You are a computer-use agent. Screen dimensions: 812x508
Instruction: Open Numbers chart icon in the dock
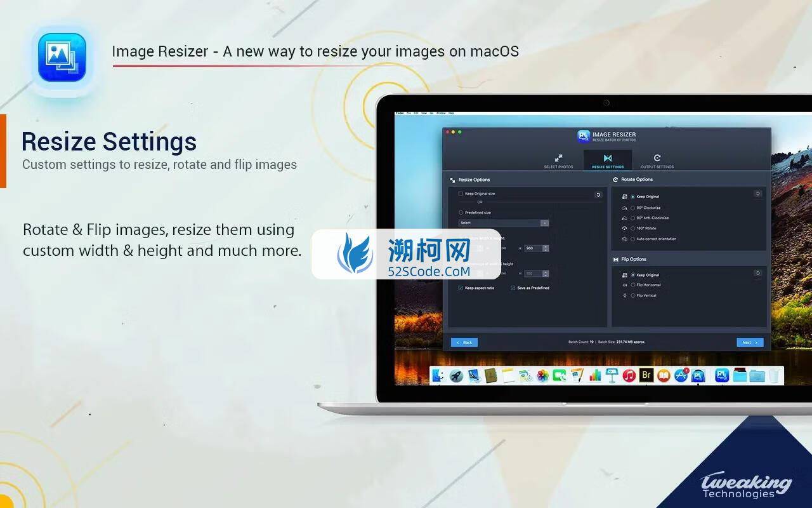[595, 375]
